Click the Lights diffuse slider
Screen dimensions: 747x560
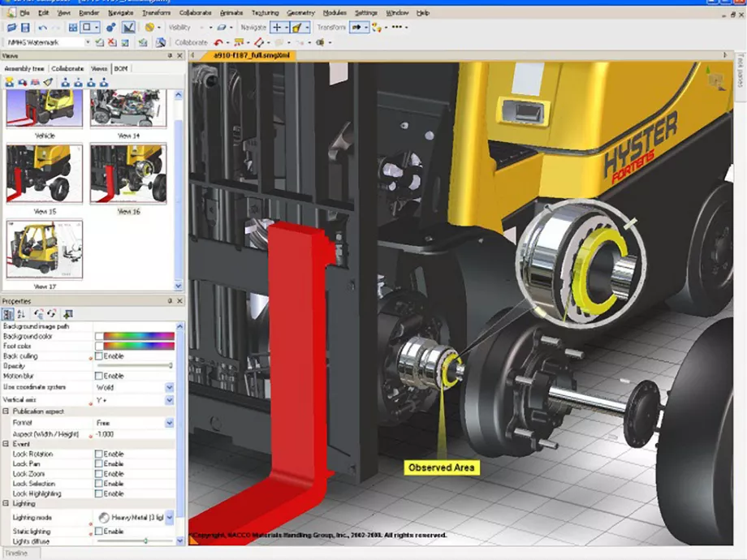[134, 541]
